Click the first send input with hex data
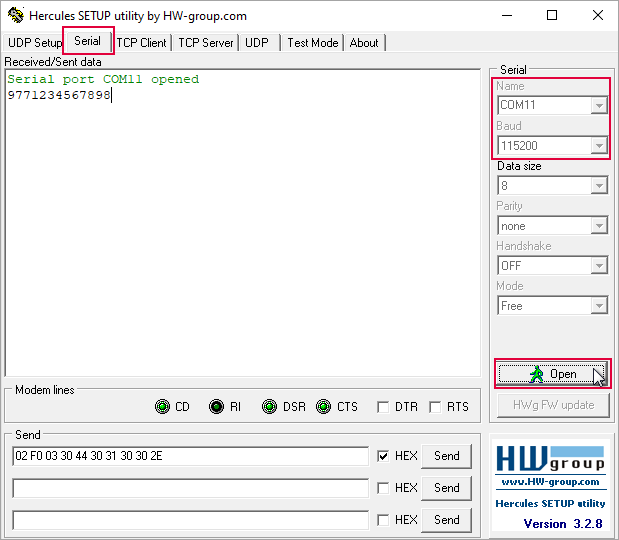The image size is (619, 540). (191, 456)
